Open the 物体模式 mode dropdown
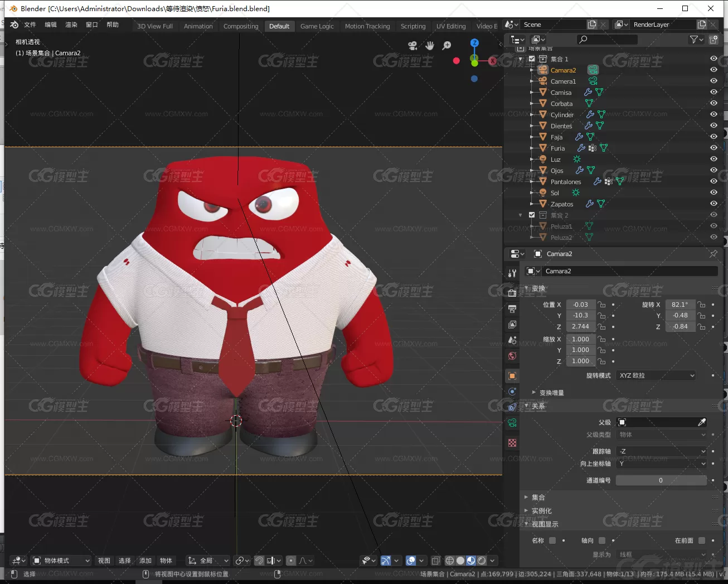 coord(61,561)
